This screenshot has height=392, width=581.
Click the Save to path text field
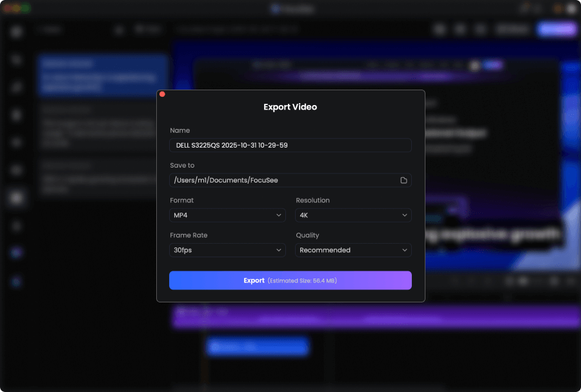(283, 181)
